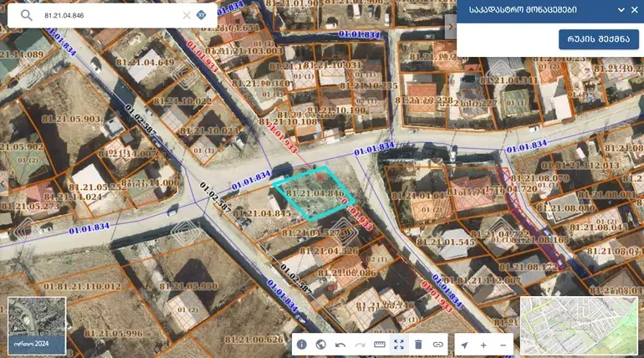Image resolution: width=644 pixels, height=358 pixels.
Task: Select parcel labeled 81.21.10.108
Action: [x=289, y=122]
